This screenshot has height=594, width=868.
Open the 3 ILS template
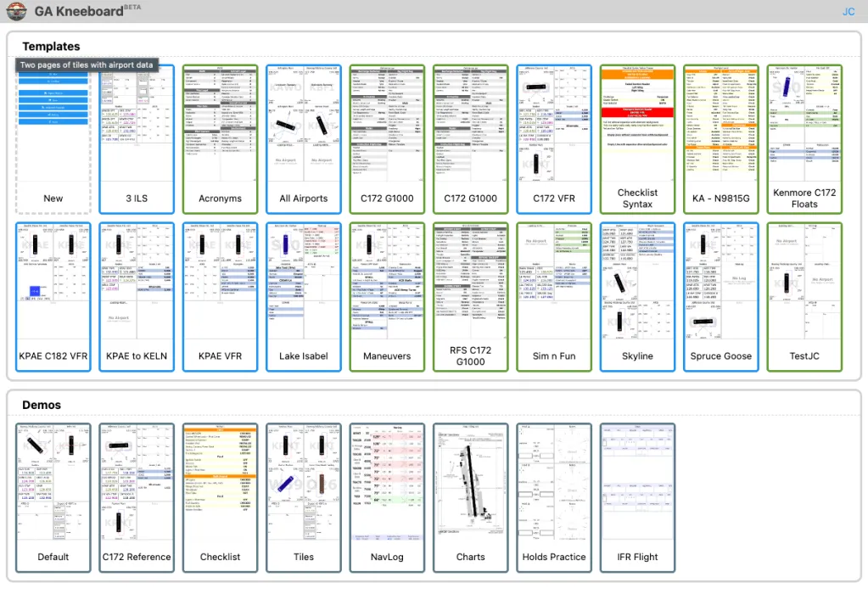tap(136, 140)
